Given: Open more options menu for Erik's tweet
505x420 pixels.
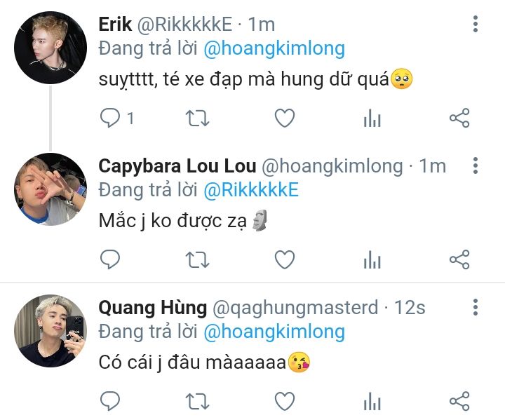Looking at the screenshot, I should coord(476,24).
